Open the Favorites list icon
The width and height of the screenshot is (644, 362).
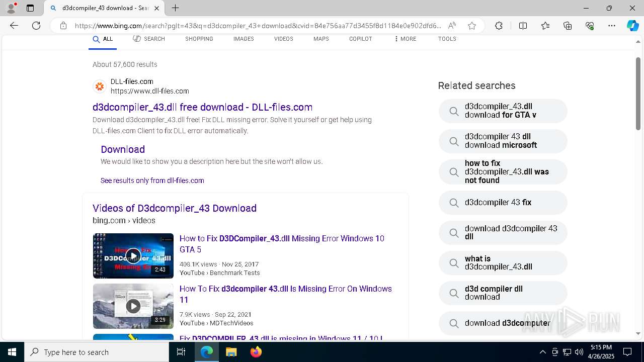pyautogui.click(x=545, y=26)
